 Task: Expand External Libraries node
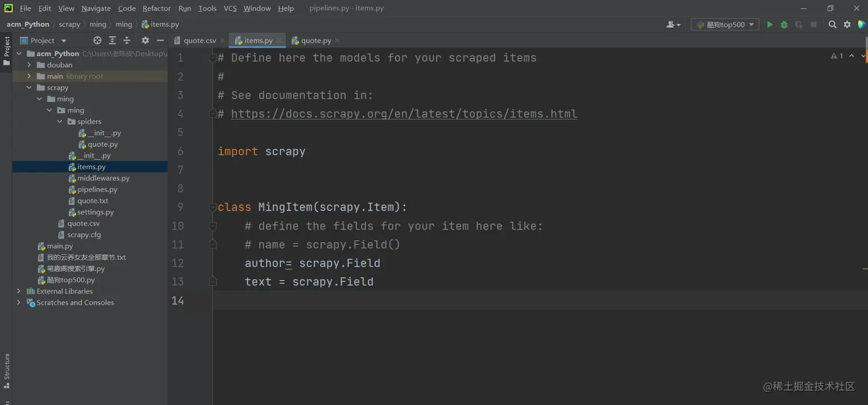(19, 291)
